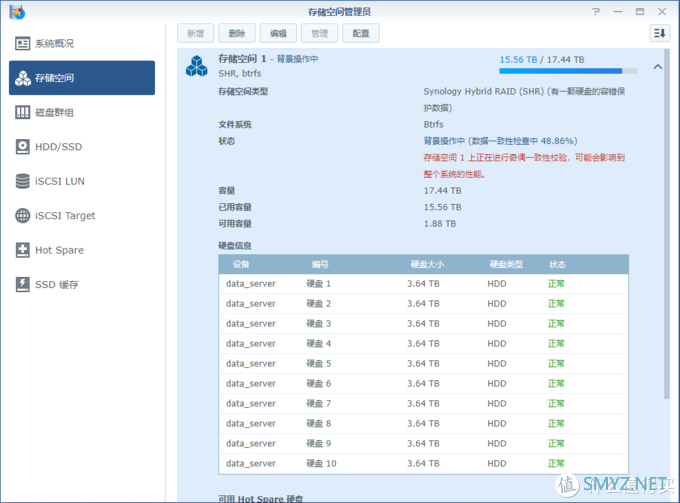Click the HDD/SSD drive icon
The image size is (680, 503).
tap(23, 147)
